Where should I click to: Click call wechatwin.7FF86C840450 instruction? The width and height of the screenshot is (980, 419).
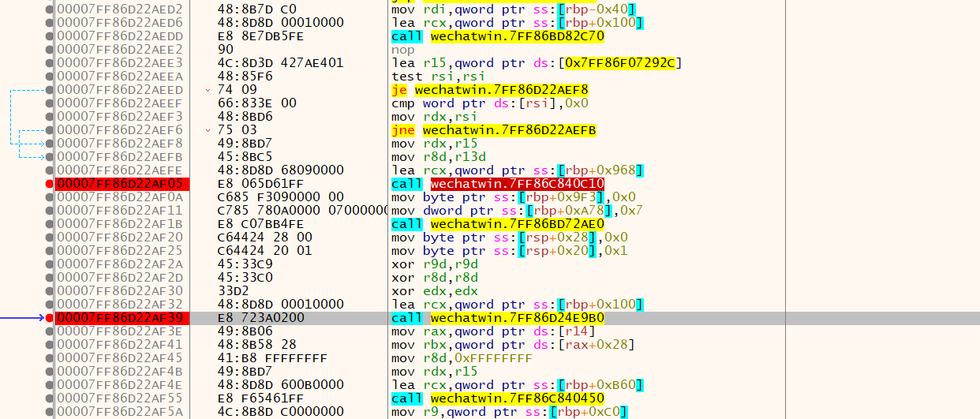497,398
